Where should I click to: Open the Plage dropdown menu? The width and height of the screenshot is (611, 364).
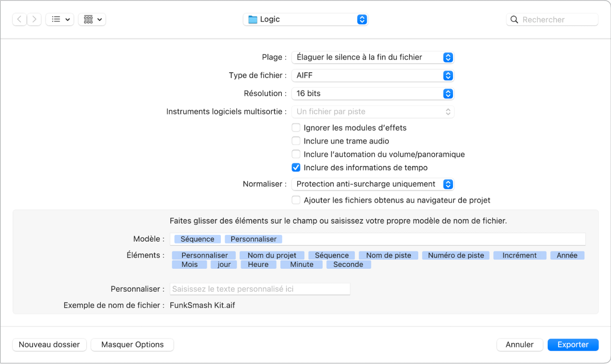(x=372, y=57)
